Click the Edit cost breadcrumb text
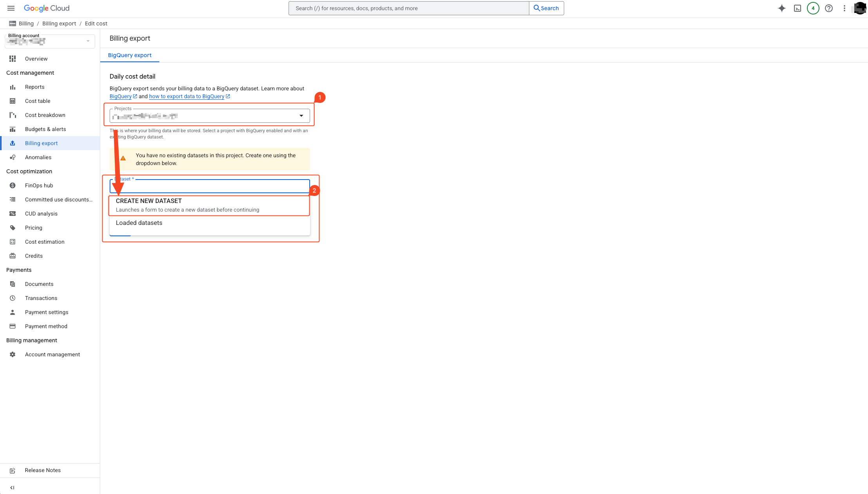The height and width of the screenshot is (494, 868). [96, 23]
